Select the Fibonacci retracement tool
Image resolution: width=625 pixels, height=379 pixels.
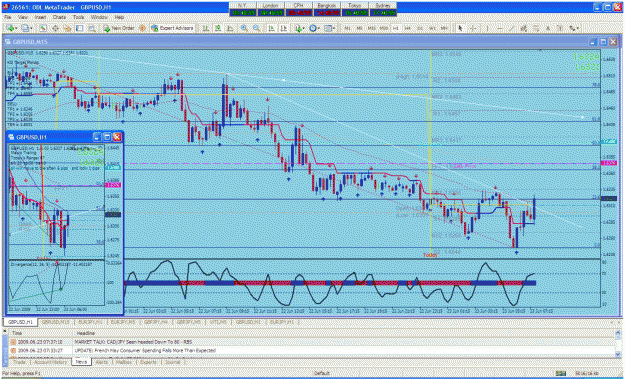(536, 28)
